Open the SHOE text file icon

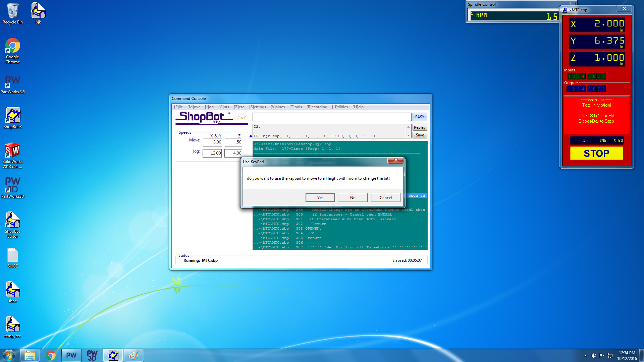[13, 258]
